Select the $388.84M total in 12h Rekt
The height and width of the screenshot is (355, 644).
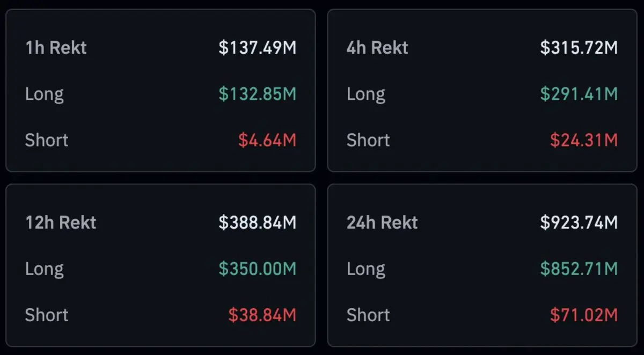click(x=257, y=222)
